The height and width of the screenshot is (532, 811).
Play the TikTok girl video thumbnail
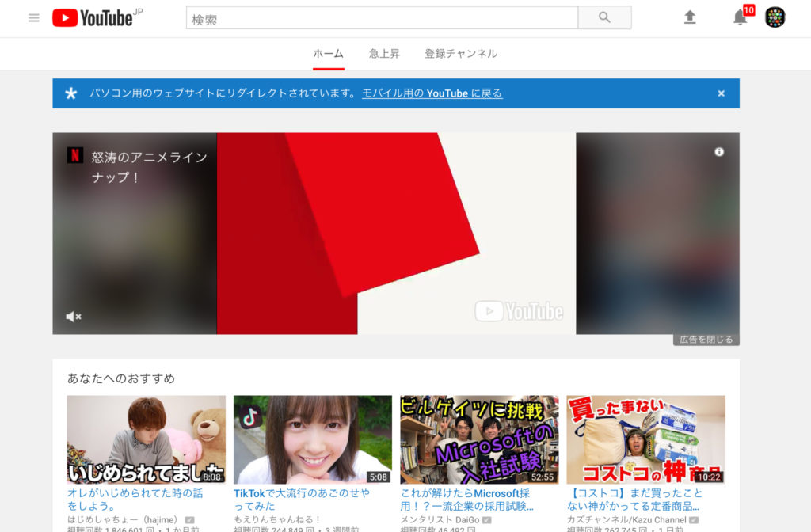point(313,439)
